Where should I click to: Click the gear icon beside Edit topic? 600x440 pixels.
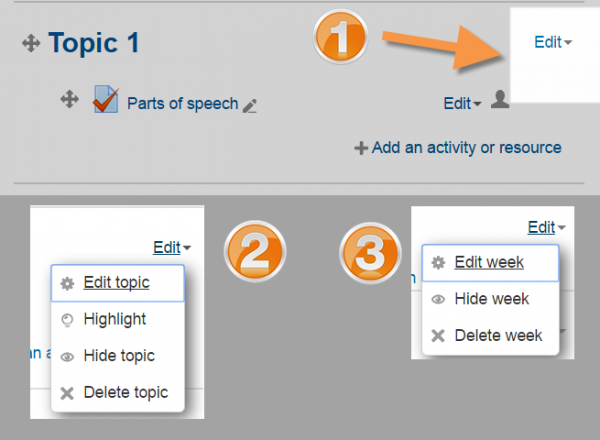(x=67, y=283)
